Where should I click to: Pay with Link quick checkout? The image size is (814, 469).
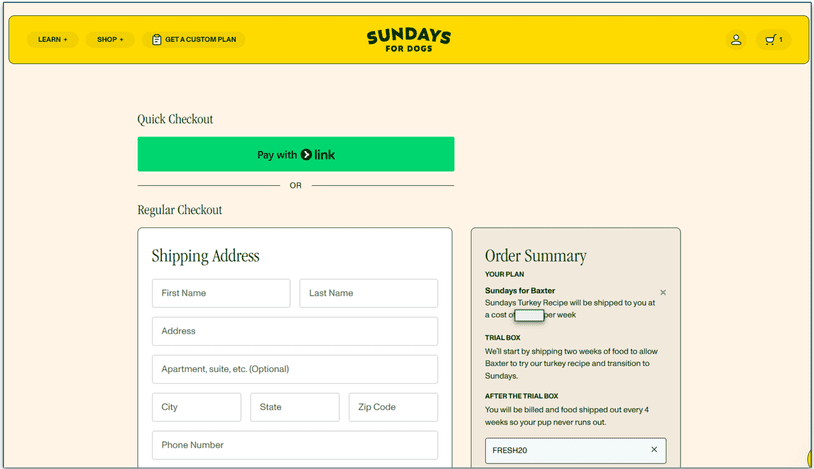(296, 154)
